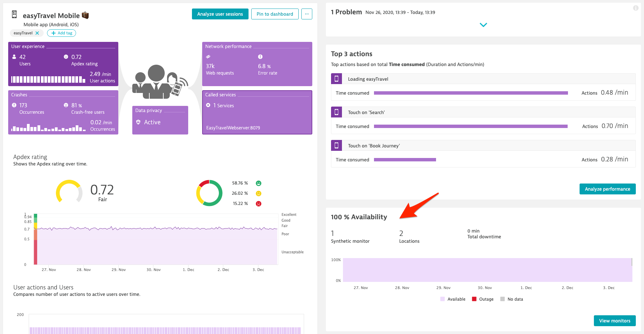Click the mobile app icon beside easyTravel Mobile
644x334 pixels.
tap(14, 14)
